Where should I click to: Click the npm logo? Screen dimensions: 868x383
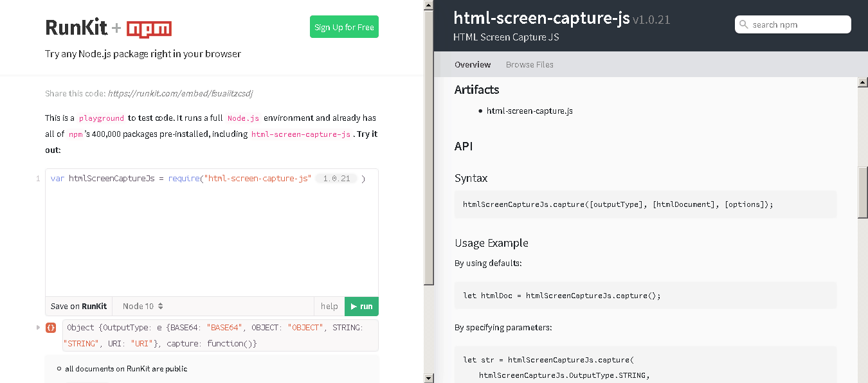[149, 29]
